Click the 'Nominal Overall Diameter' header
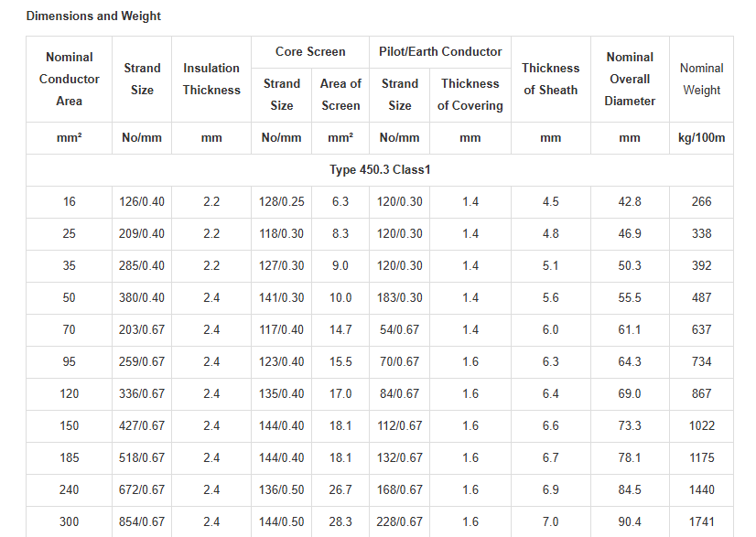The width and height of the screenshot is (756, 537). [x=630, y=79]
